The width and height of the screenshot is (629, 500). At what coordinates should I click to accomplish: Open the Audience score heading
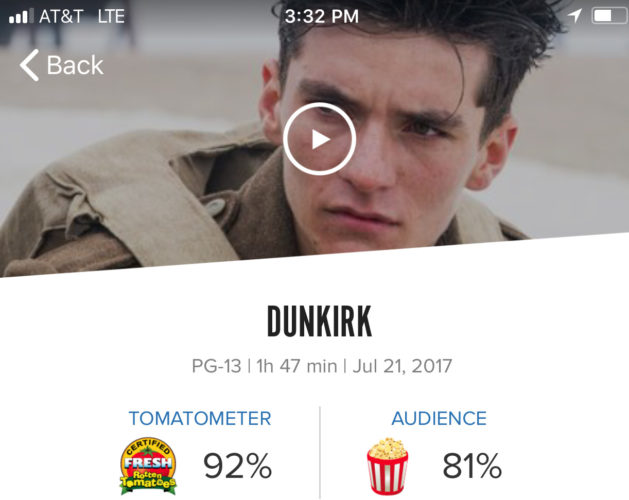point(439,419)
